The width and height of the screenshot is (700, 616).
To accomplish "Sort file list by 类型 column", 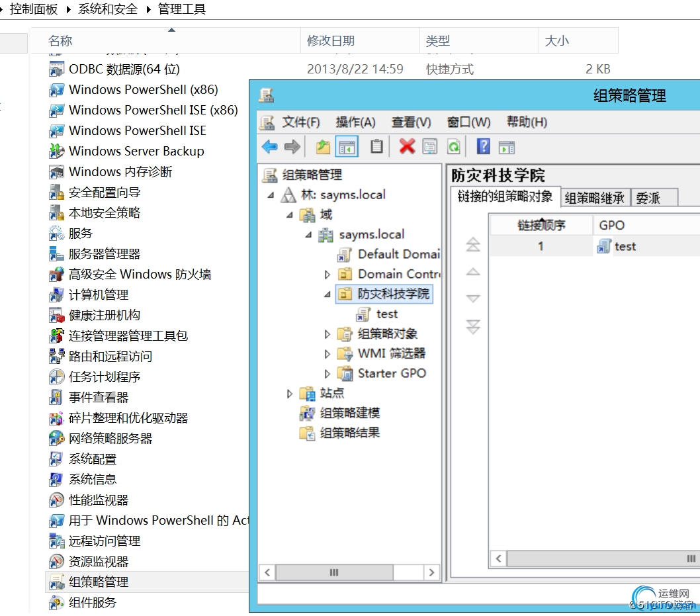I will (x=479, y=40).
